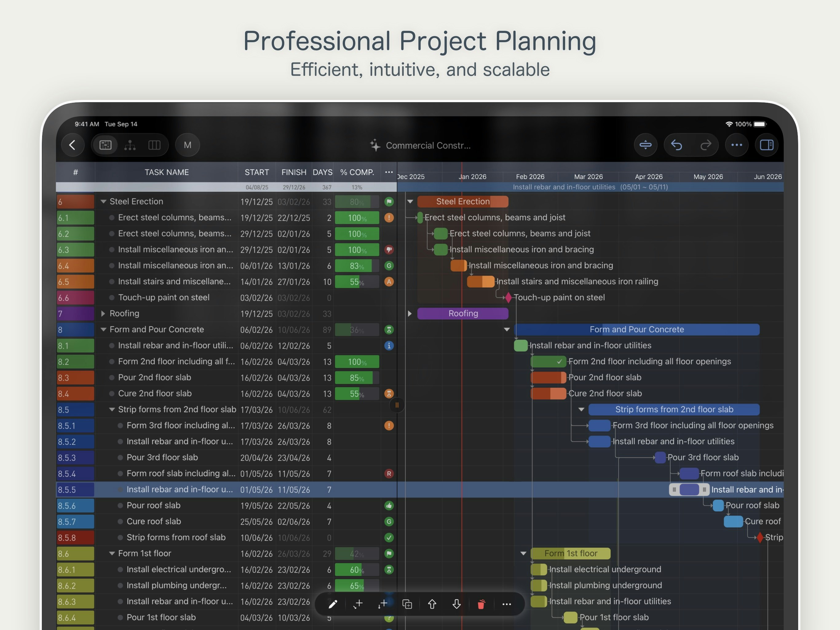Screen dimensions: 840x630
Task: Open the network diagram view icon
Action: click(x=130, y=145)
